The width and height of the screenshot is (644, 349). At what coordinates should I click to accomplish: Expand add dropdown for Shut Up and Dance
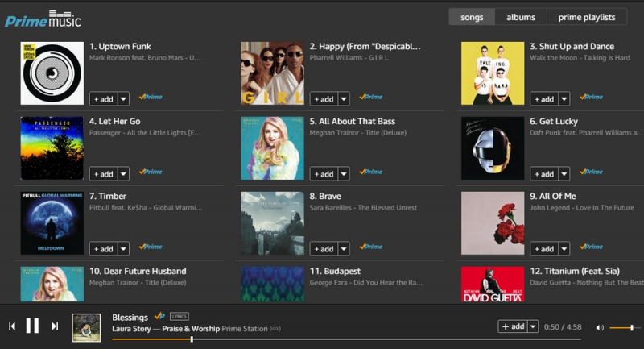click(564, 98)
